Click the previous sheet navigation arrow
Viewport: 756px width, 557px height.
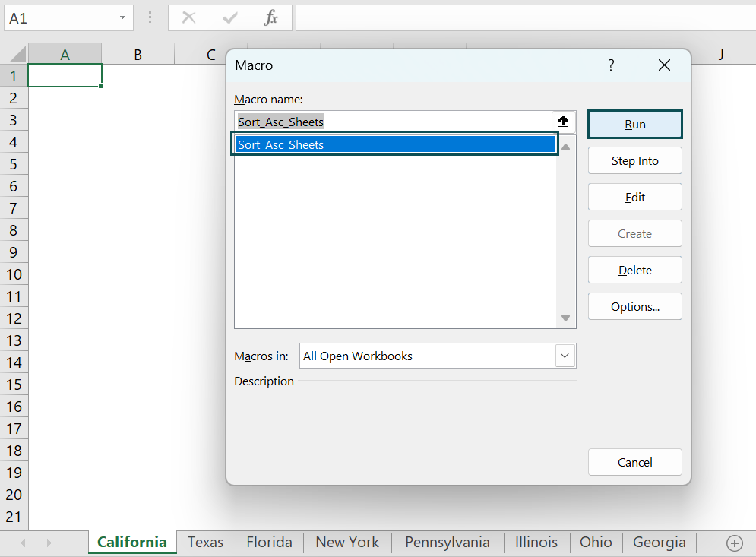coord(23,543)
